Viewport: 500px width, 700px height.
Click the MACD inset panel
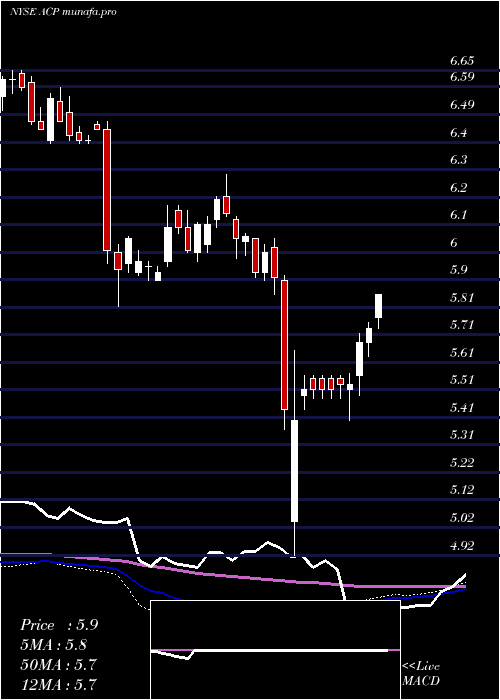point(275,650)
